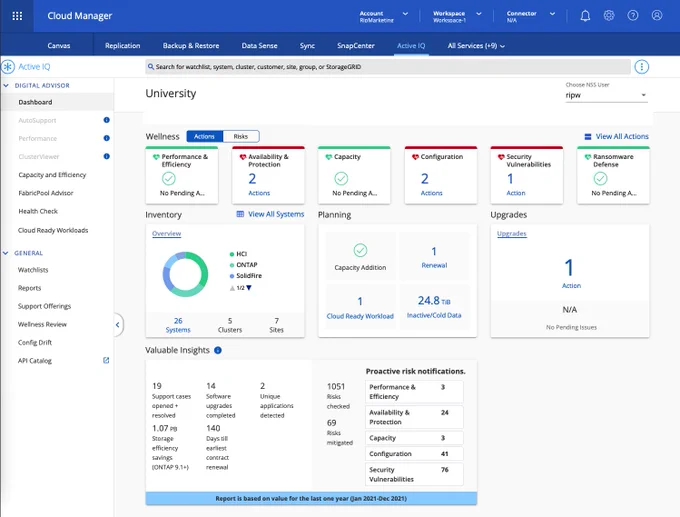Go to next inventory legend page arrow

point(249,288)
